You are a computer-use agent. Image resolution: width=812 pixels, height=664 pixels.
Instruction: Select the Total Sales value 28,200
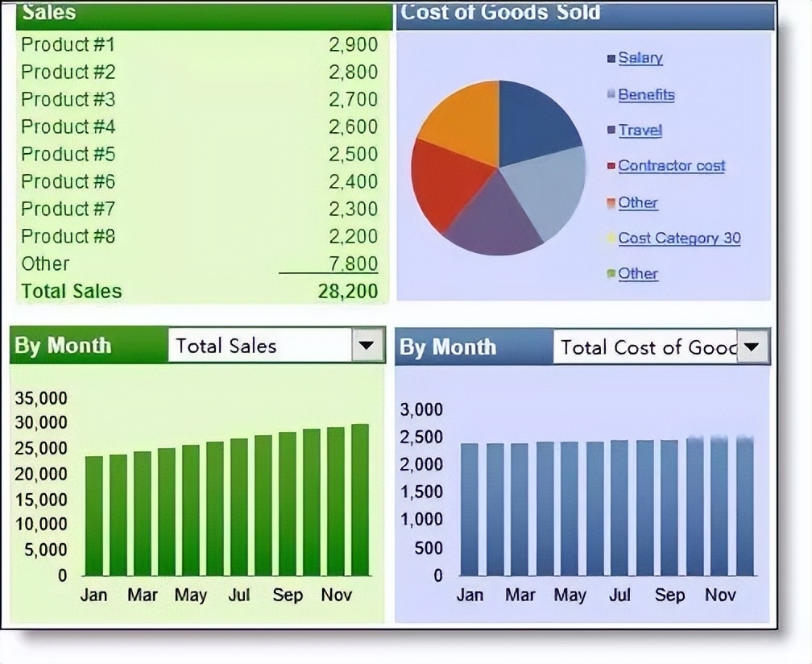(348, 291)
